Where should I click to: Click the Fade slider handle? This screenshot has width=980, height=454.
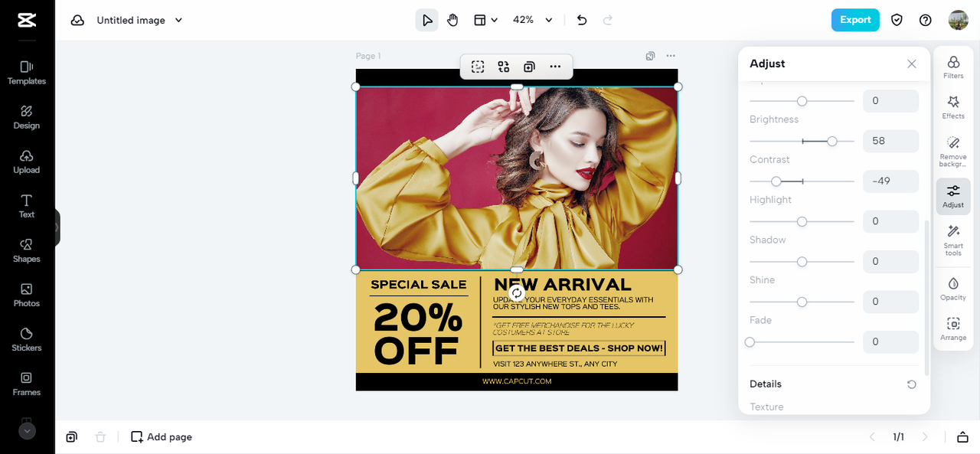(750, 342)
